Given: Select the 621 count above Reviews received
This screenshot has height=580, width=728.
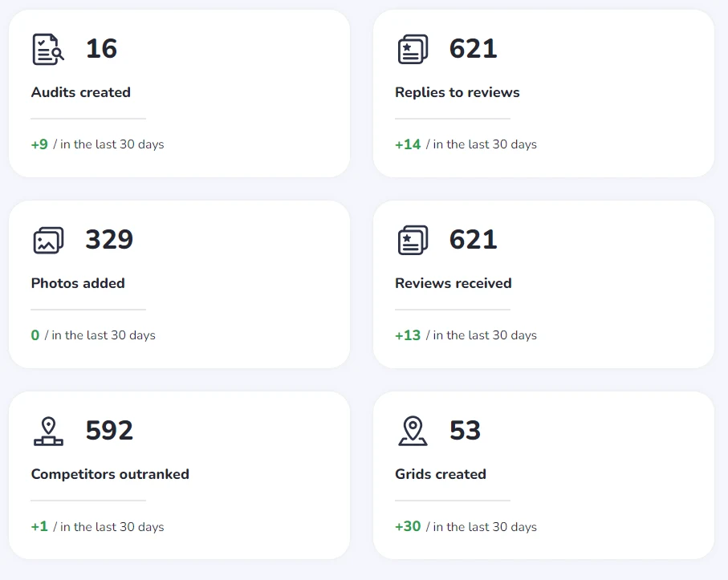Looking at the screenshot, I should pos(473,239).
